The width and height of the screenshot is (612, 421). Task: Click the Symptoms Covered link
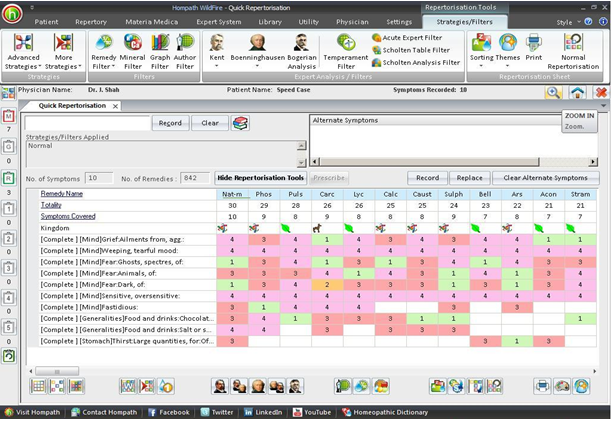68,216
